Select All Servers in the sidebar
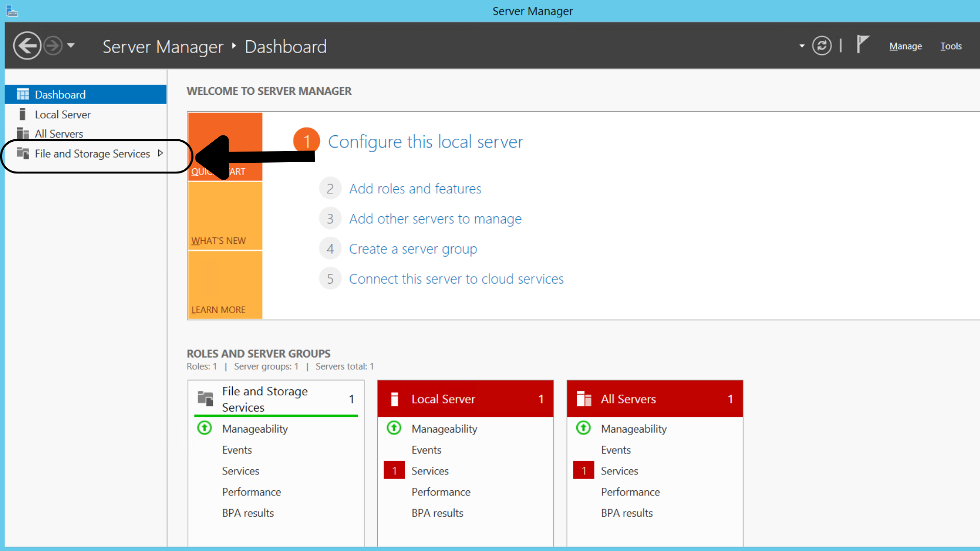 click(x=86, y=134)
